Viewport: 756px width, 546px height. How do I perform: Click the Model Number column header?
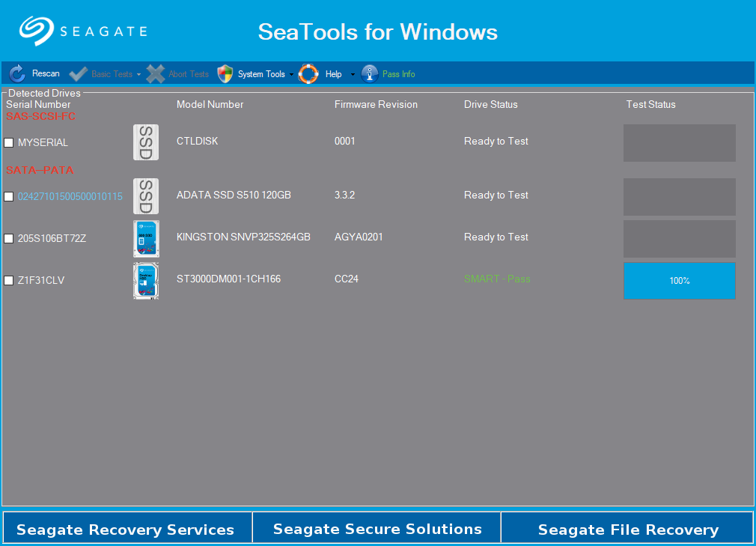point(210,104)
